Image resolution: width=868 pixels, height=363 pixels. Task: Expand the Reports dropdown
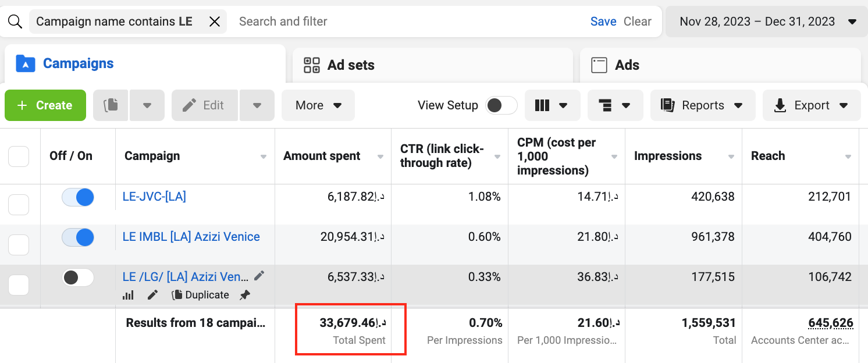pyautogui.click(x=703, y=105)
